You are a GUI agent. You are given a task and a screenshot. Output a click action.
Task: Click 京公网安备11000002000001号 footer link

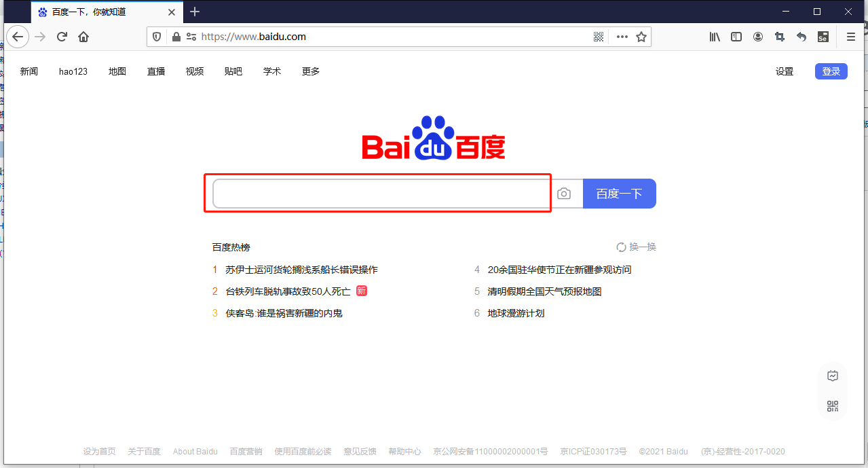[x=491, y=452]
